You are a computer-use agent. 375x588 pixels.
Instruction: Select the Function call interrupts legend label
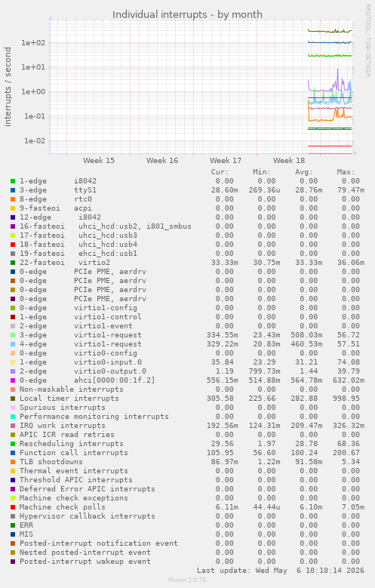pyautogui.click(x=73, y=453)
